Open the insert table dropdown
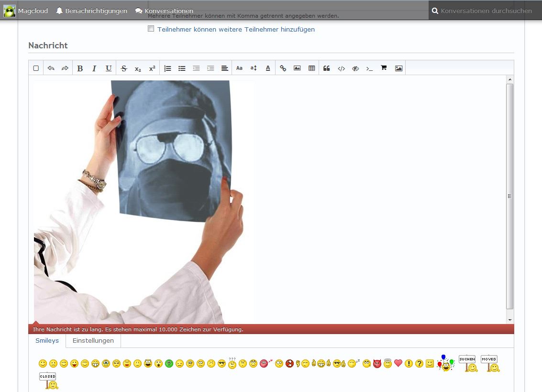The height and width of the screenshot is (392, 542). tap(312, 68)
